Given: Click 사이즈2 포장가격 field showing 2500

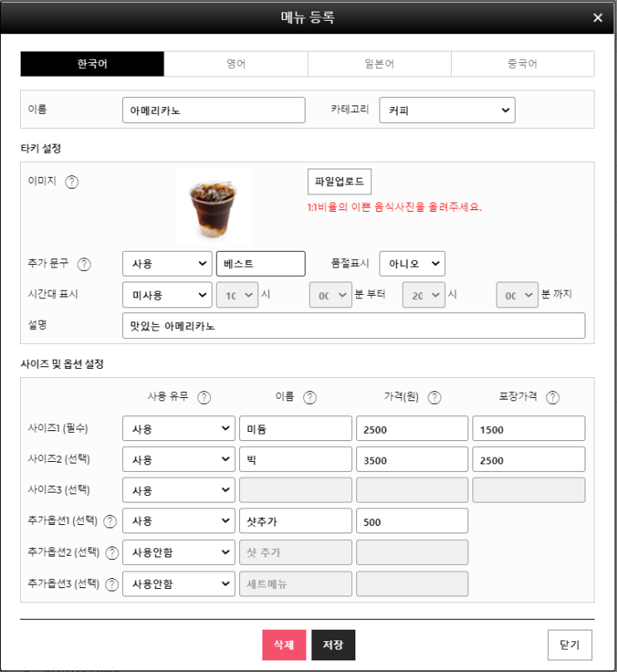Looking at the screenshot, I should (x=529, y=459).
